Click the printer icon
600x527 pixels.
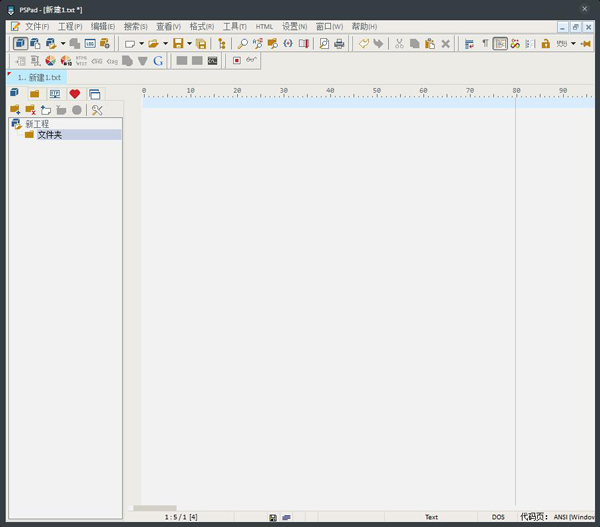click(339, 44)
